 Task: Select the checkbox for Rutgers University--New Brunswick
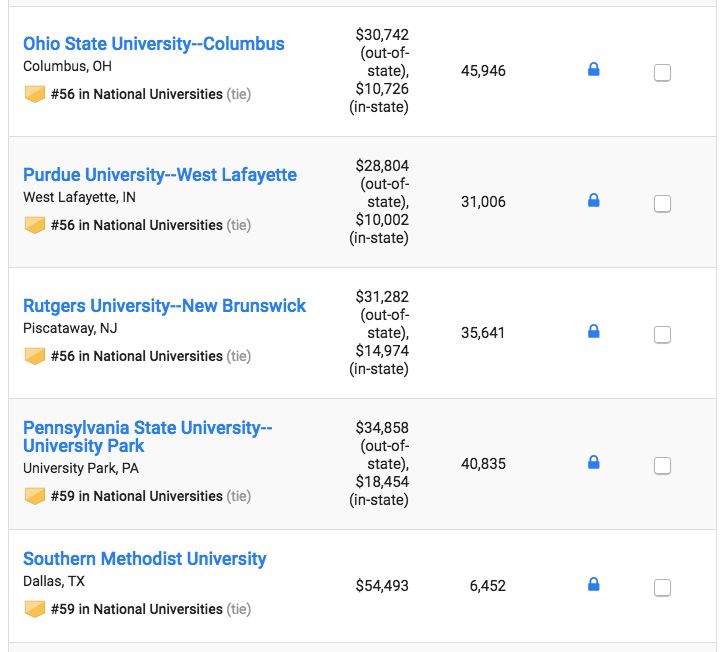point(662,335)
